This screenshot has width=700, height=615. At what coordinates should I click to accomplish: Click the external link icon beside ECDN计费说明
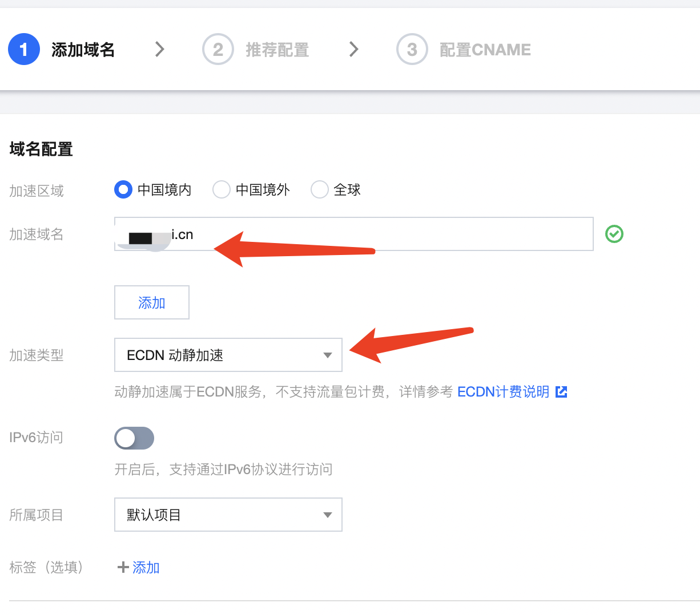pyautogui.click(x=562, y=392)
